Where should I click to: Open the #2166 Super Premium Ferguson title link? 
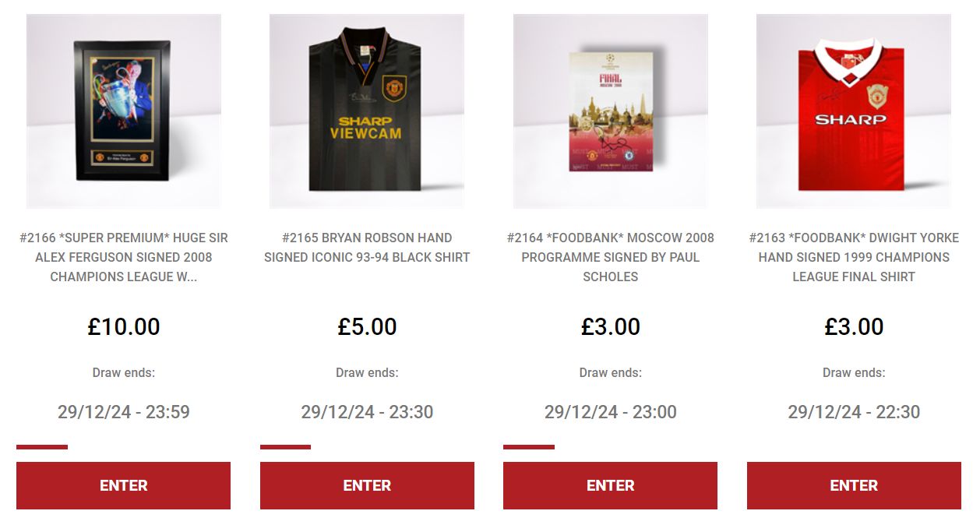point(123,257)
